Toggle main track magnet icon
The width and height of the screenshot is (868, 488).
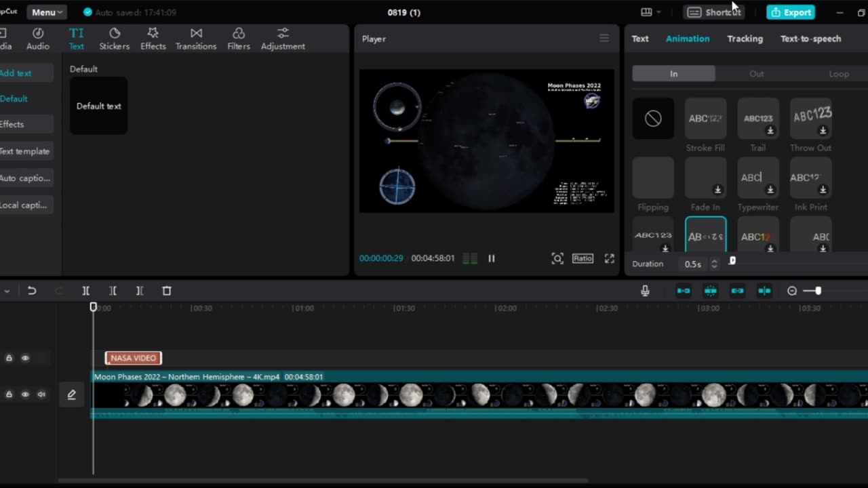(x=684, y=291)
